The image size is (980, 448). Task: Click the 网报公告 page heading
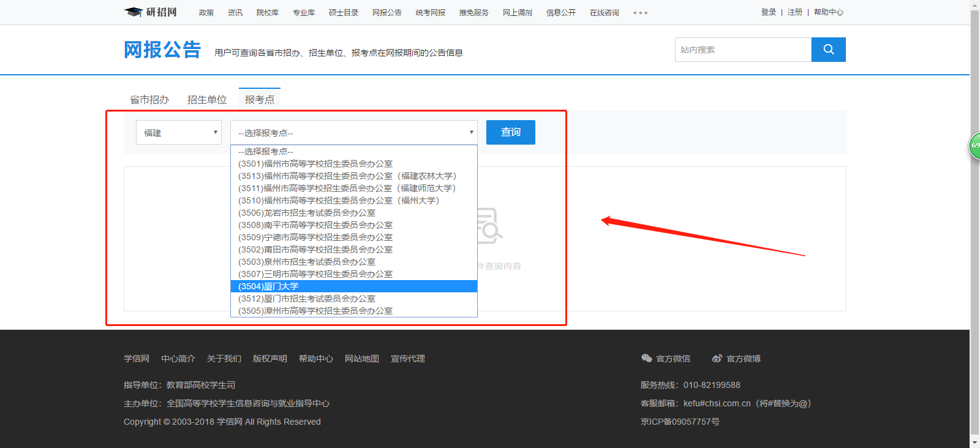(x=162, y=50)
